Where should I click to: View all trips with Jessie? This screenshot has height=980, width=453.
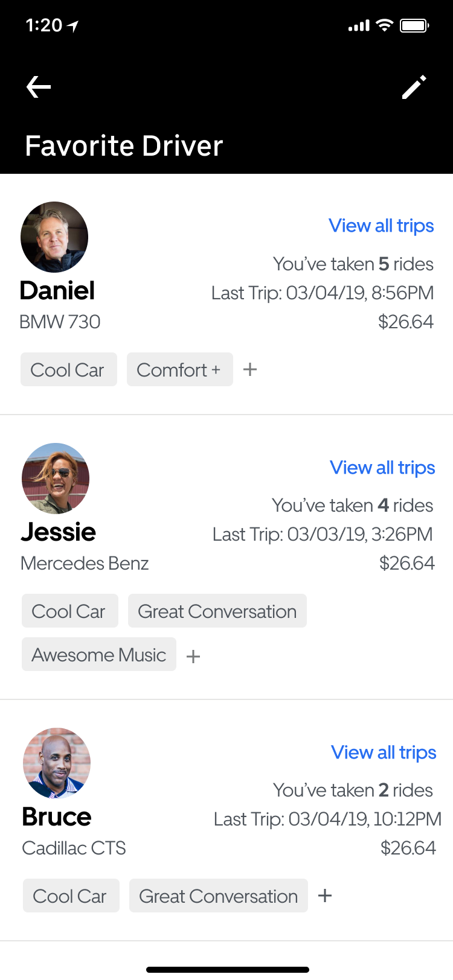click(382, 468)
